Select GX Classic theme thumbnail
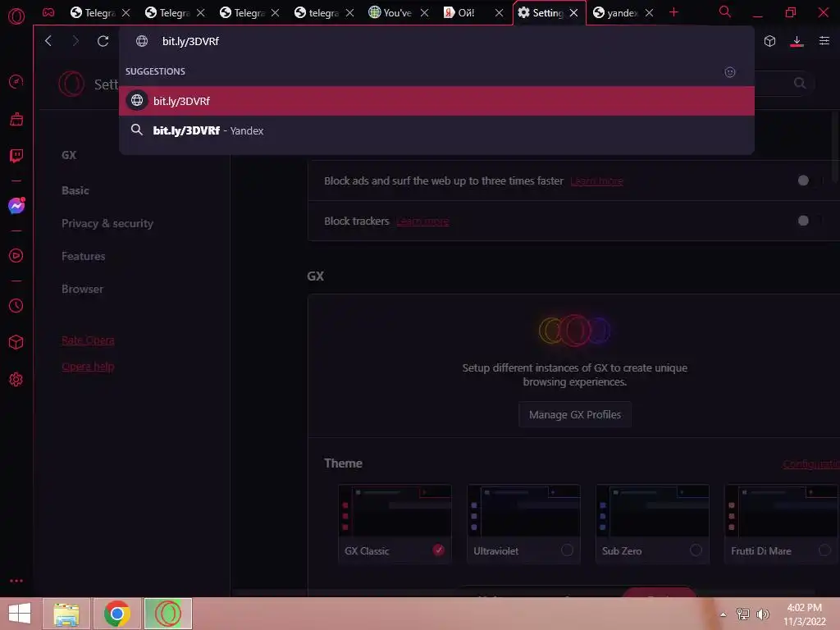This screenshot has height=630, width=840. [395, 511]
